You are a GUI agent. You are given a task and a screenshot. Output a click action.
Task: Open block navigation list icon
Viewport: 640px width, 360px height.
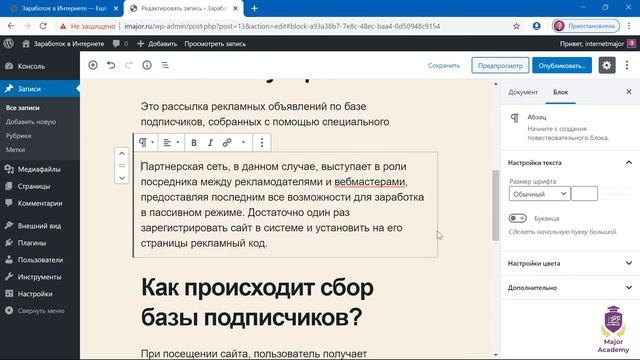click(165, 65)
